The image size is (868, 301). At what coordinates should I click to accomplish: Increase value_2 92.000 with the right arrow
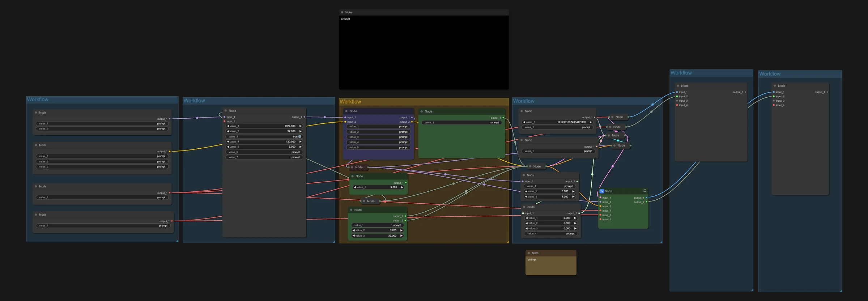300,131
